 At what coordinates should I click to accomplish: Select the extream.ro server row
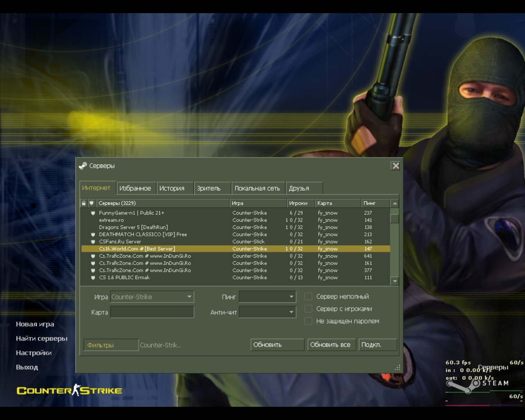click(x=235, y=220)
